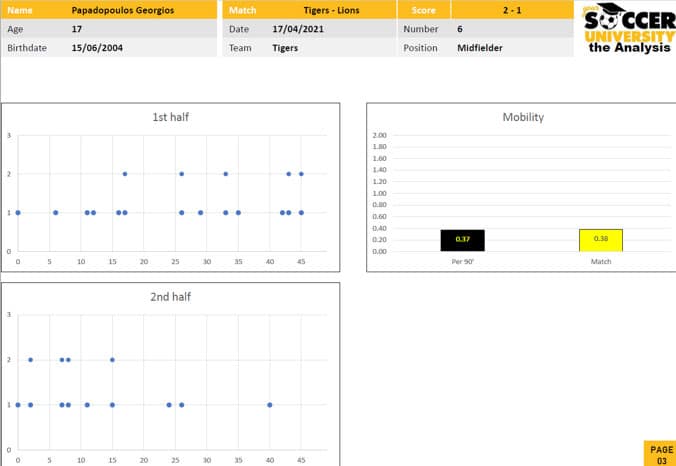
Task: Click the Tigers - Lions match cell
Action: coord(333,10)
